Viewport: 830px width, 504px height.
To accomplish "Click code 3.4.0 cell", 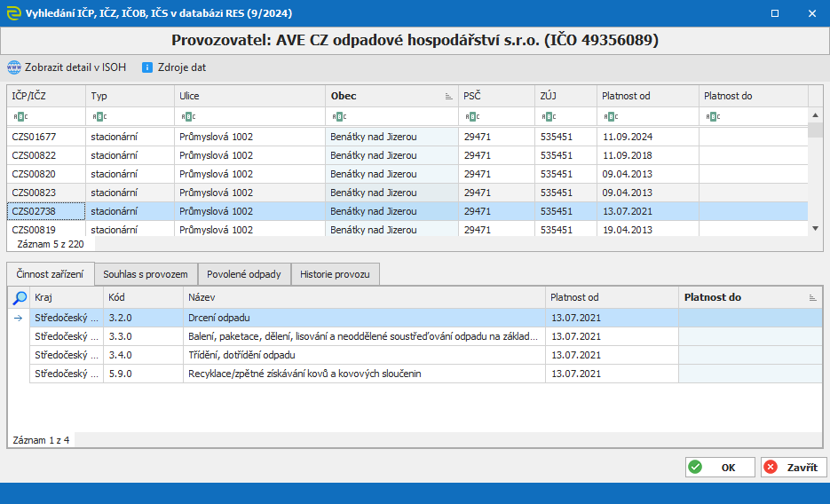I will [x=143, y=355].
